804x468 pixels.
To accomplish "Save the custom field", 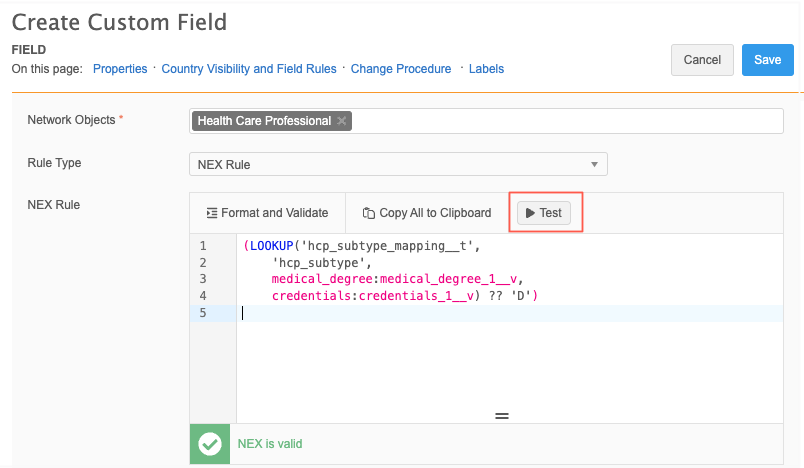I will point(767,60).
